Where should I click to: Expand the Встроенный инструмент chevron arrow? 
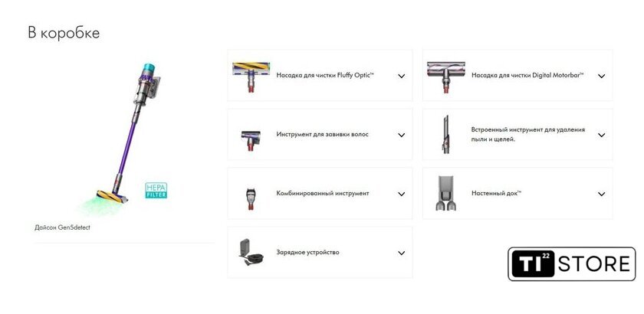[601, 135]
